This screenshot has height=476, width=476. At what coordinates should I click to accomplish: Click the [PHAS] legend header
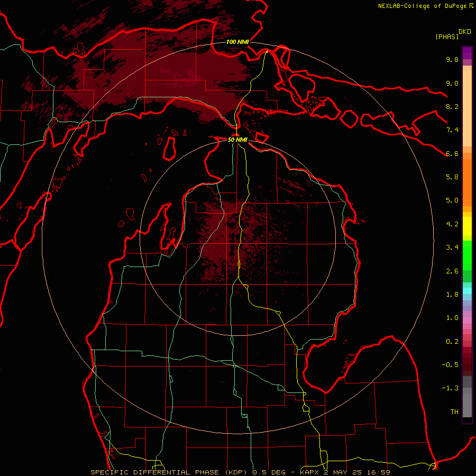tap(447, 36)
